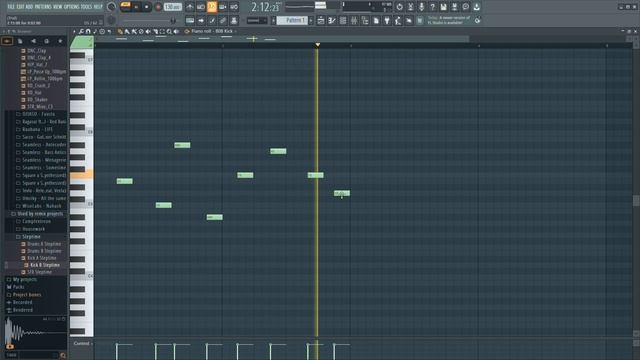640x360 pixels.
Task: Open the PATTERNS menu
Action: click(43, 7)
